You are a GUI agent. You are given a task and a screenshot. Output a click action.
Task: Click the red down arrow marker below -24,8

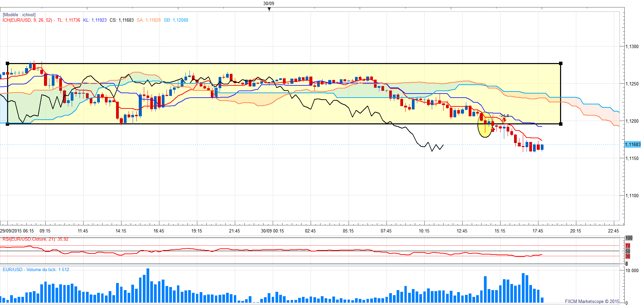(504, 120)
